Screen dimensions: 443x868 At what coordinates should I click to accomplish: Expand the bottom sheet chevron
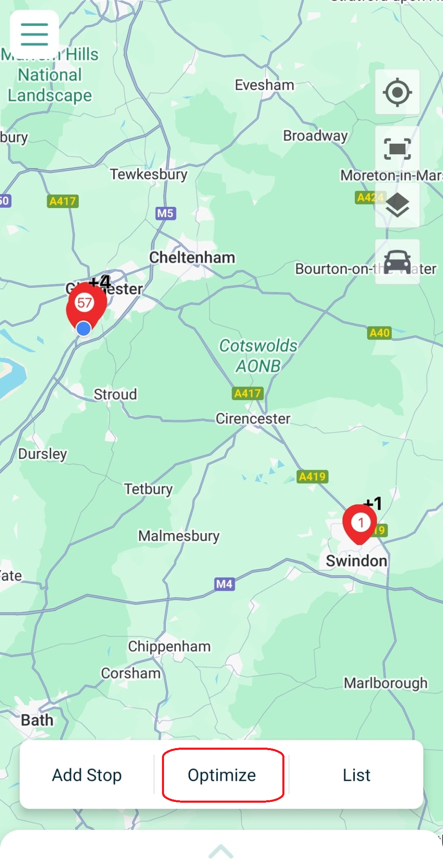[x=221, y=851]
